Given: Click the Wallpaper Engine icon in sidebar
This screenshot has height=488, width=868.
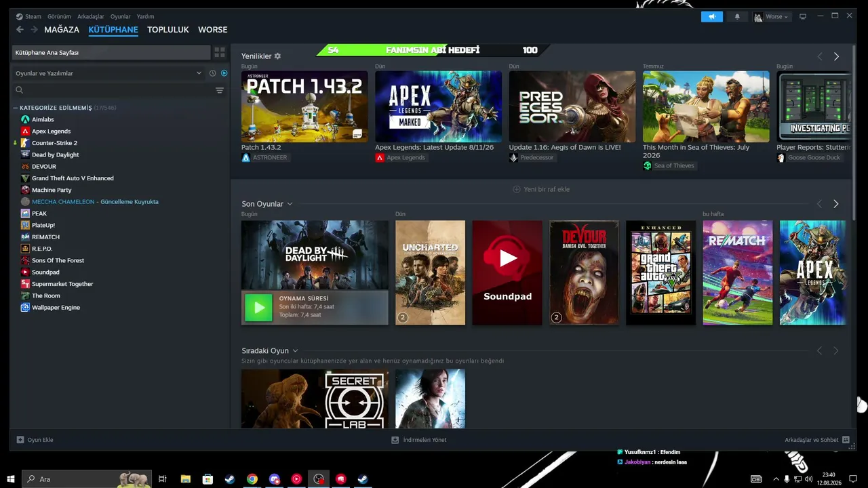Looking at the screenshot, I should coord(25,308).
